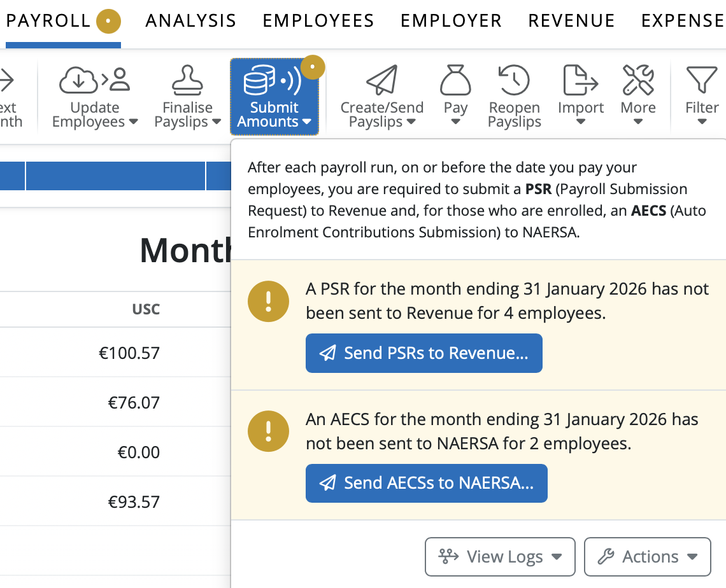Viewport: 726px width, 588px height.
Task: Open the Finalise Payslips dropdown arrow
Action: pyautogui.click(x=217, y=122)
